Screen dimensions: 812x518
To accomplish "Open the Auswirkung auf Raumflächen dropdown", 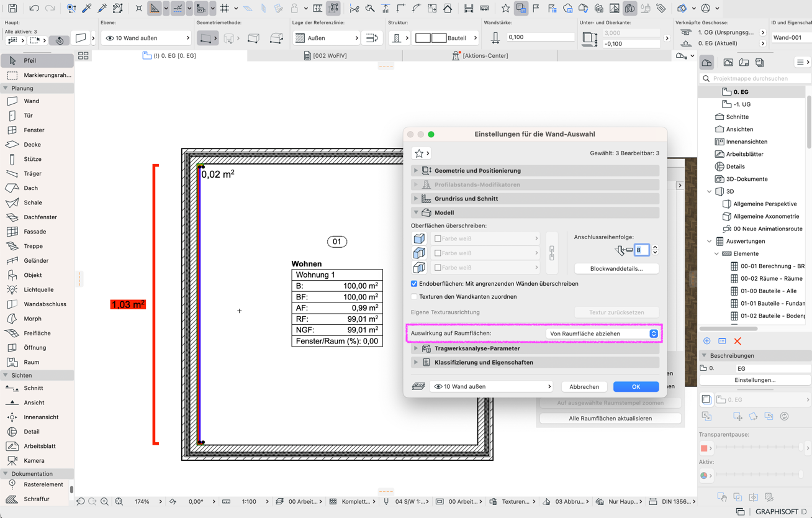I will [x=602, y=334].
